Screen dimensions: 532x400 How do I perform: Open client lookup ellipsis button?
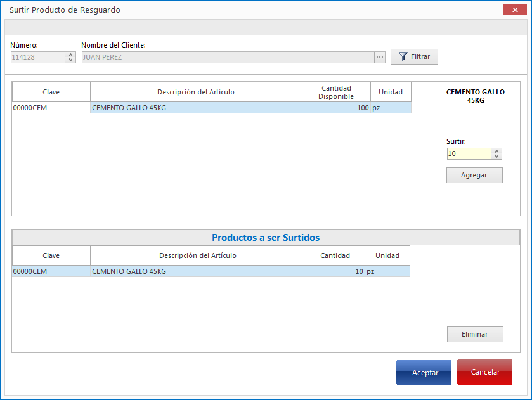pyautogui.click(x=380, y=57)
